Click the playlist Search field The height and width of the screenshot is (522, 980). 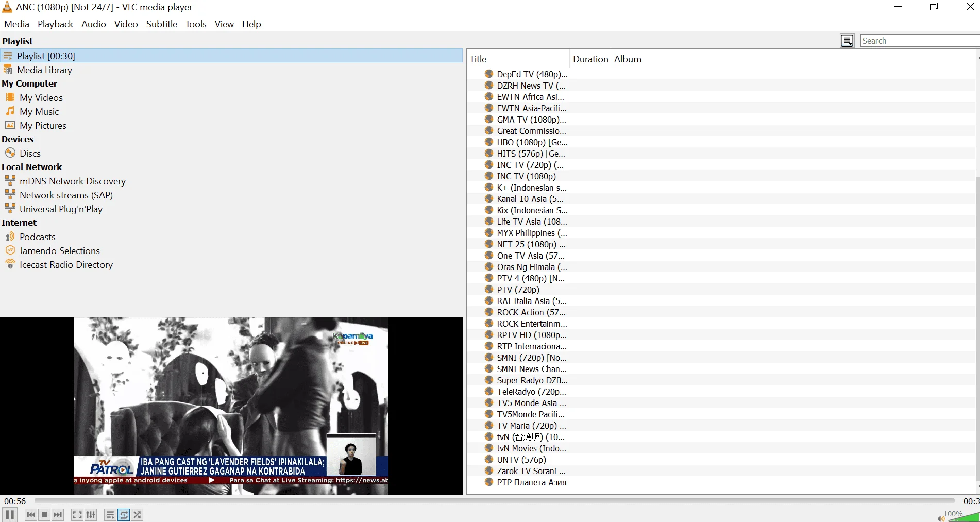pos(920,41)
